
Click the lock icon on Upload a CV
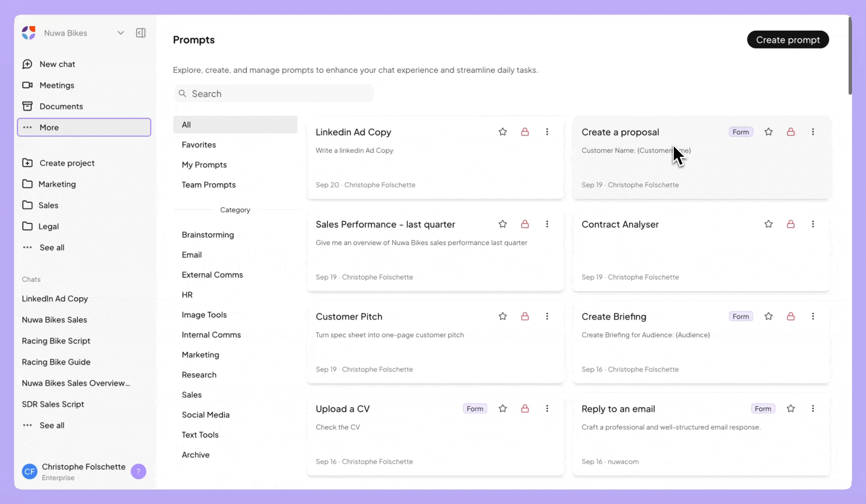[525, 409]
